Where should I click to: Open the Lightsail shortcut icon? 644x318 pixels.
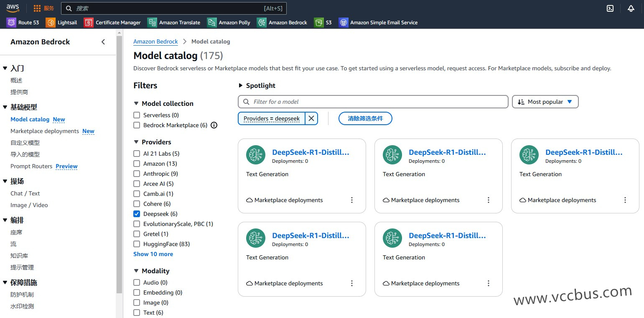tap(51, 23)
